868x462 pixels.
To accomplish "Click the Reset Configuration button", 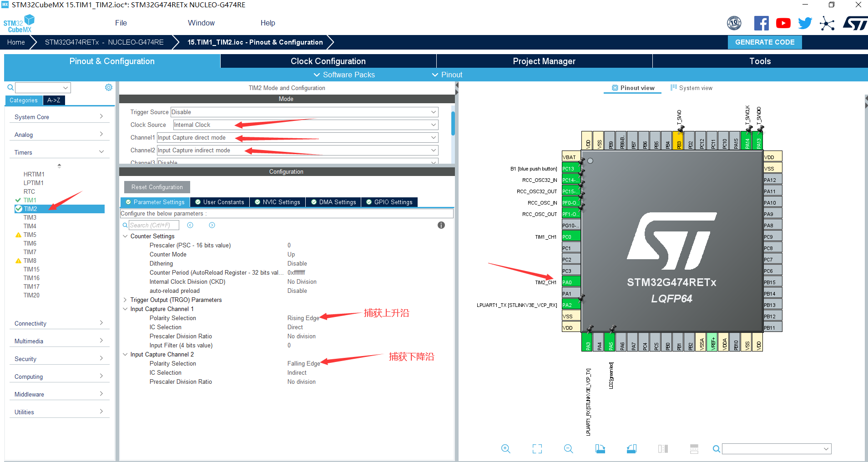I will click(x=156, y=187).
